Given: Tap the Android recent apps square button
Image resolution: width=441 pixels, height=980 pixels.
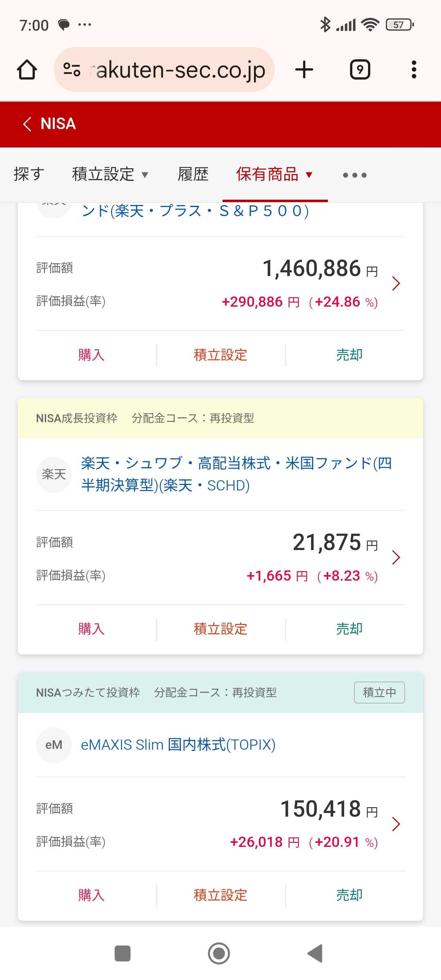Looking at the screenshot, I should pos(122,953).
